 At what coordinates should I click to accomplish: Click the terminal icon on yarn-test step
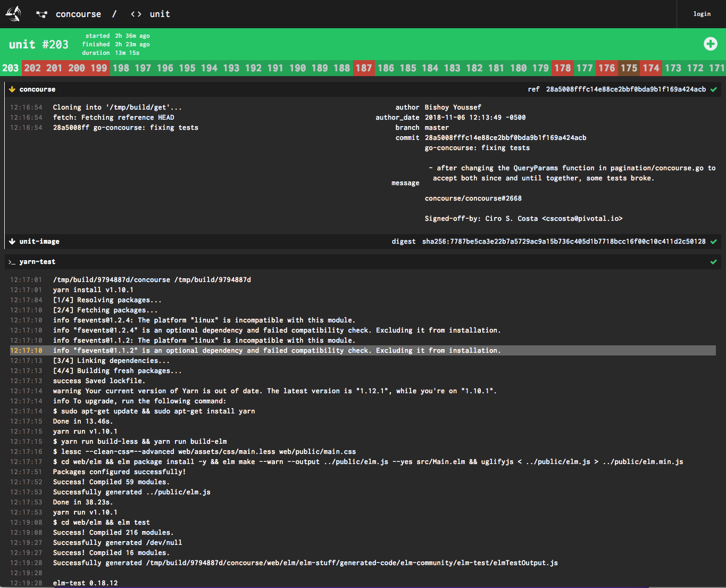click(x=12, y=261)
